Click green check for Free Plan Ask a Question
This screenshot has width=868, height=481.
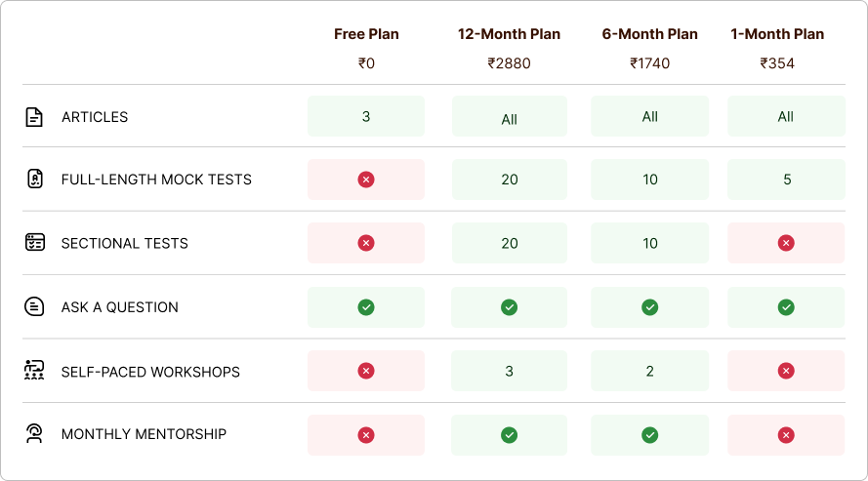366,306
